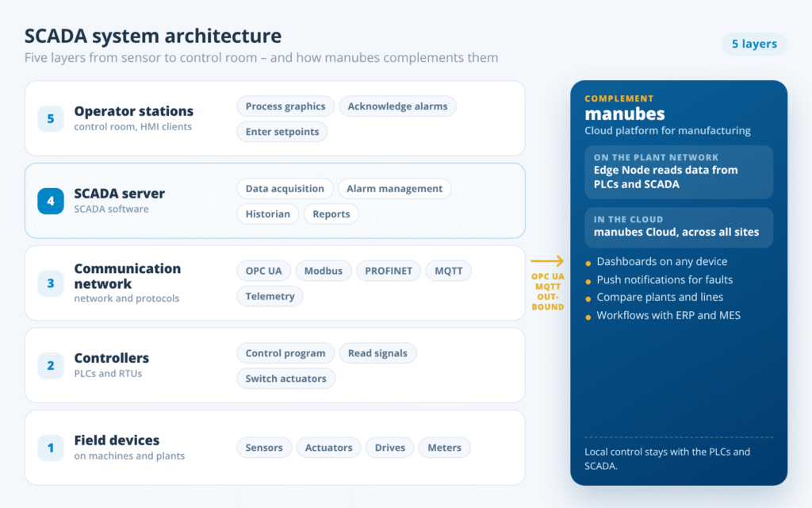Viewport: 812px width, 508px height.
Task: Click the '5 layers' pill badge
Action: 754,44
